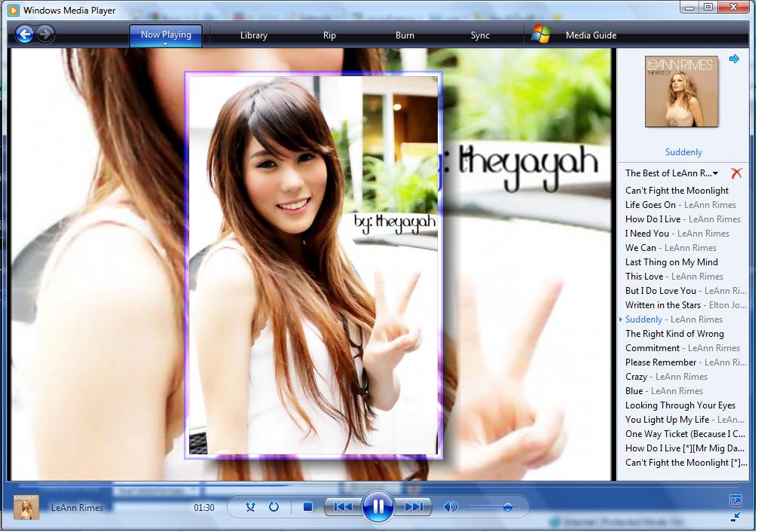Screen dimensions: 758x532
Task: Select 'Please Remember' in the playlist
Action: [x=684, y=362]
